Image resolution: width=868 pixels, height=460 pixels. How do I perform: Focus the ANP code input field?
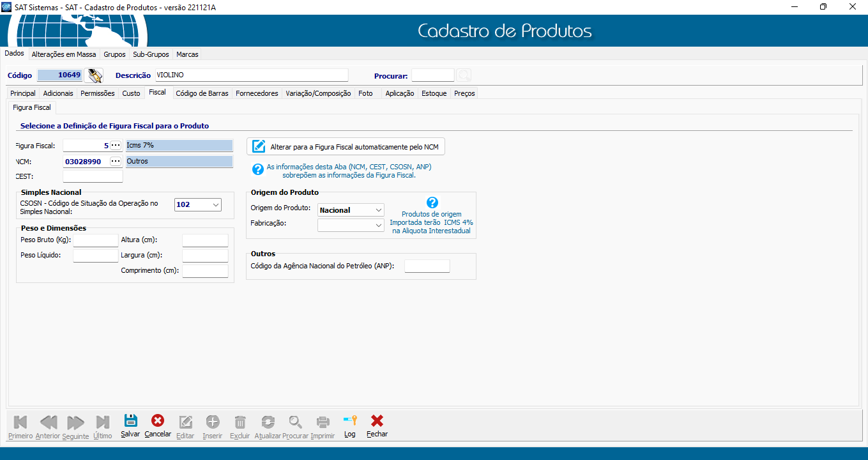coord(427,266)
